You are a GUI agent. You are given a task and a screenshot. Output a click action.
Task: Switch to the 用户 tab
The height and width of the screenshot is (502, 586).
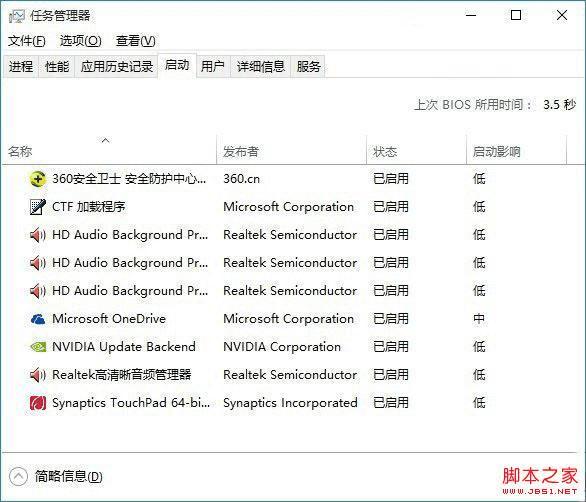click(x=213, y=67)
